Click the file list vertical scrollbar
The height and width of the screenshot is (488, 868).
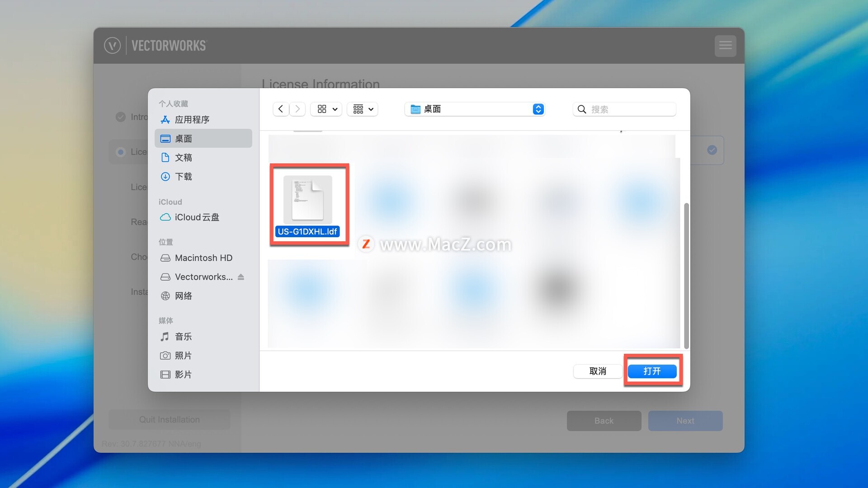pyautogui.click(x=686, y=276)
